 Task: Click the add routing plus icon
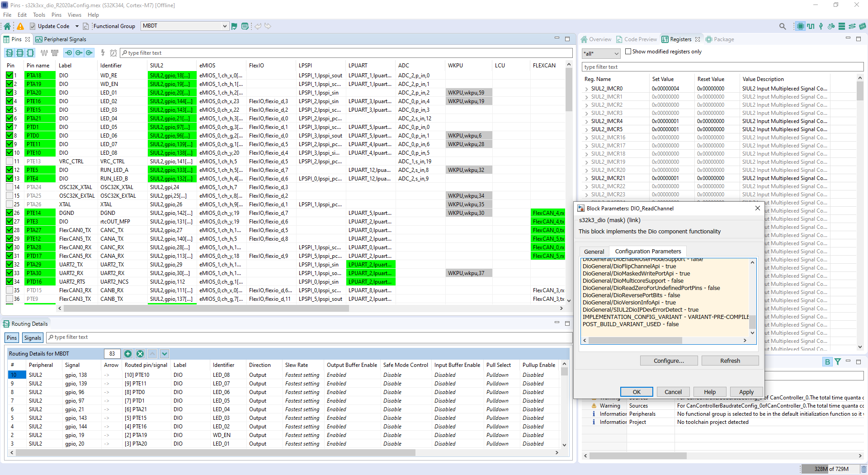tap(128, 354)
